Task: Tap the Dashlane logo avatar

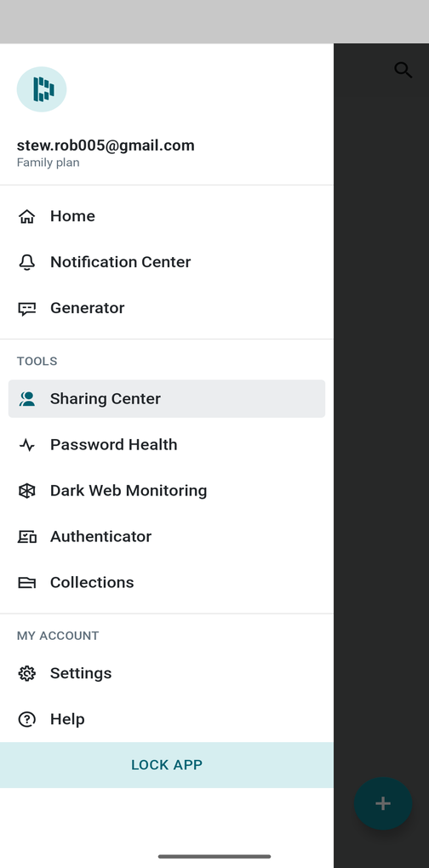Action: (42, 89)
